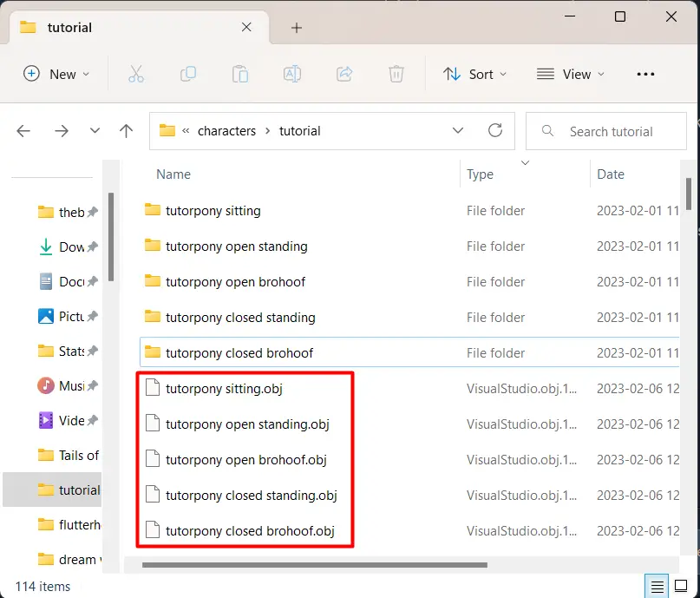
Task: Open Videos in the sidebar
Action: (67, 420)
